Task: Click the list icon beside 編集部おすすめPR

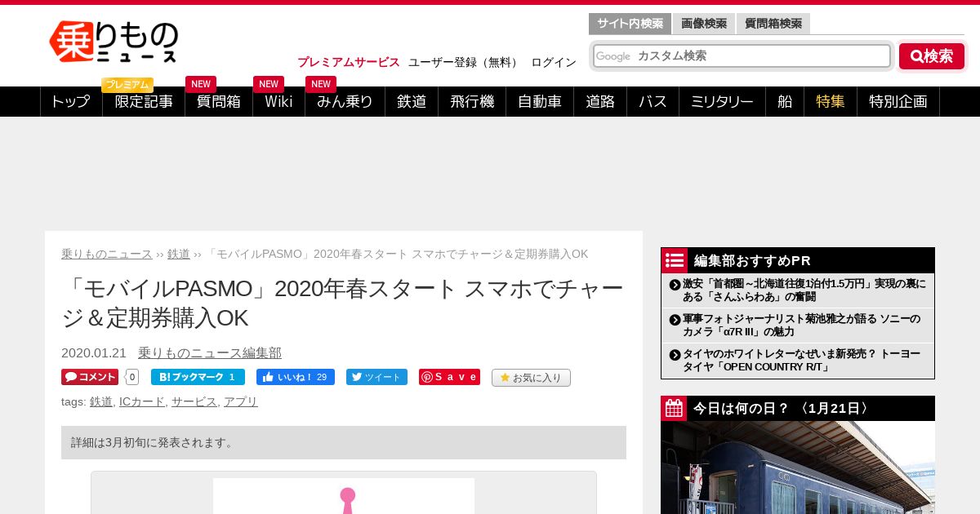Action: click(675, 260)
